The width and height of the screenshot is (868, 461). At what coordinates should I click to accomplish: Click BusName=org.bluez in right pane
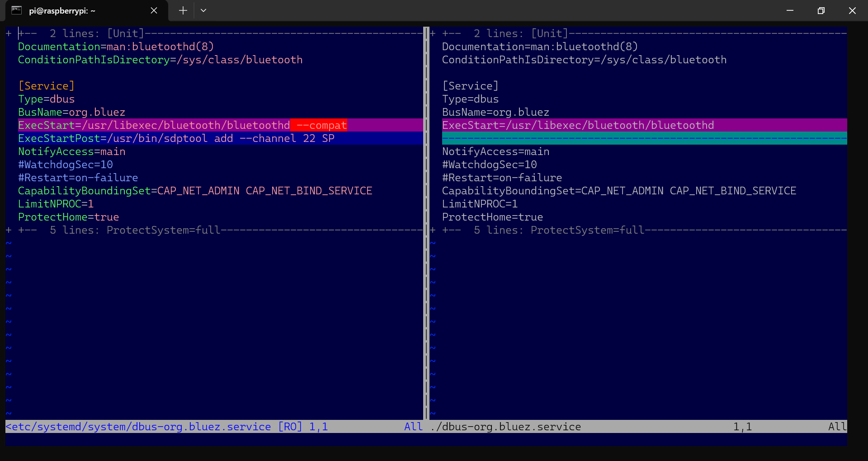point(495,112)
